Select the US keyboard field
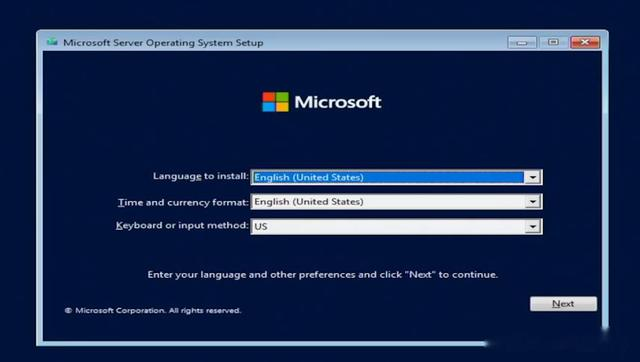The height and width of the screenshot is (362, 640). (396, 227)
